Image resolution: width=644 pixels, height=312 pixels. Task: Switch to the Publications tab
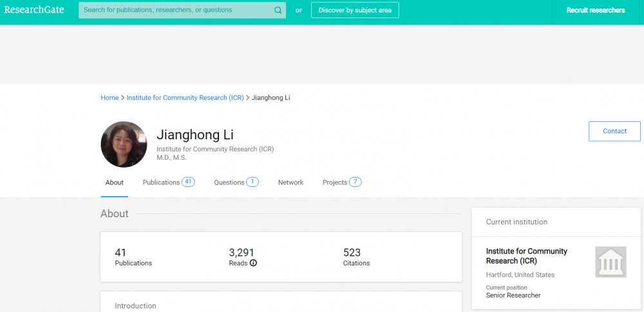pyautogui.click(x=161, y=182)
